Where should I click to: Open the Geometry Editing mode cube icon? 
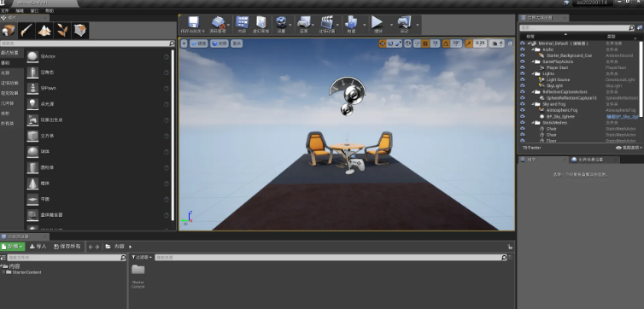click(80, 31)
